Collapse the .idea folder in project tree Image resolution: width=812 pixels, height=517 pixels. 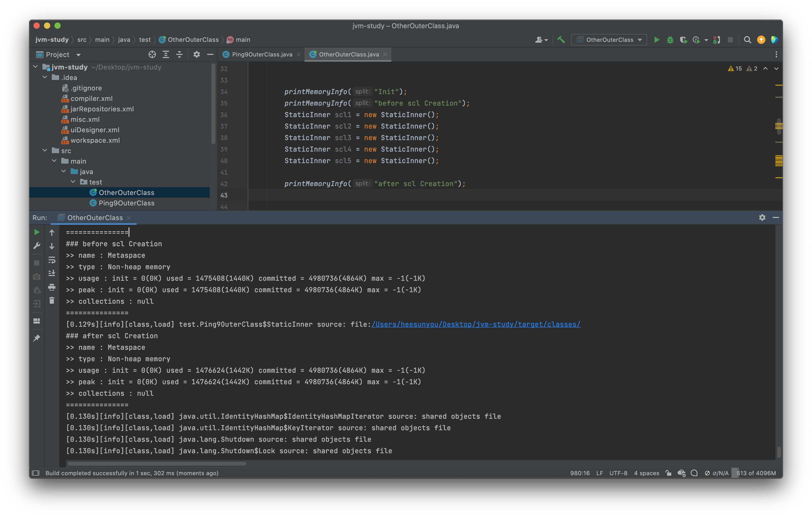click(45, 78)
